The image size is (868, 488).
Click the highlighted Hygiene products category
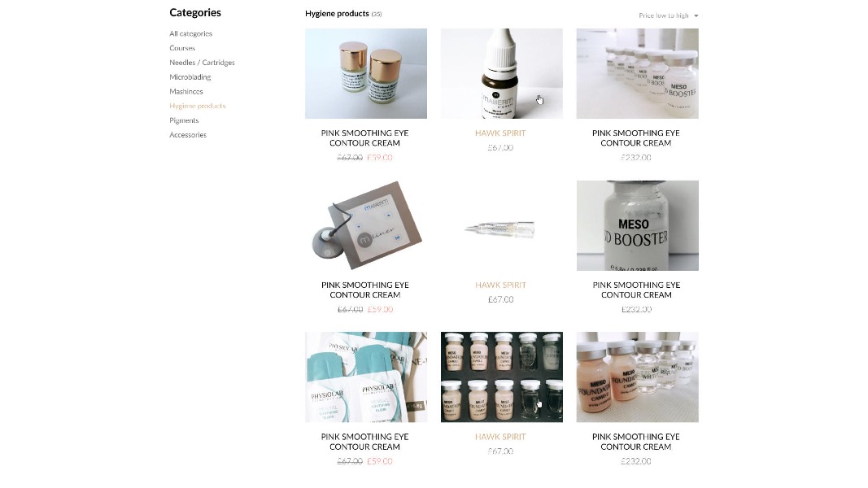[x=198, y=106]
